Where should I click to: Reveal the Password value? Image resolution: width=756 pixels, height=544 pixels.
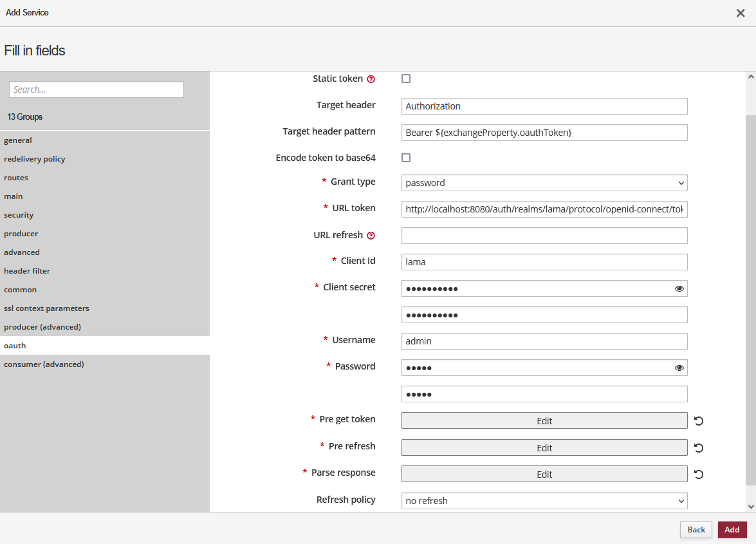pyautogui.click(x=679, y=367)
